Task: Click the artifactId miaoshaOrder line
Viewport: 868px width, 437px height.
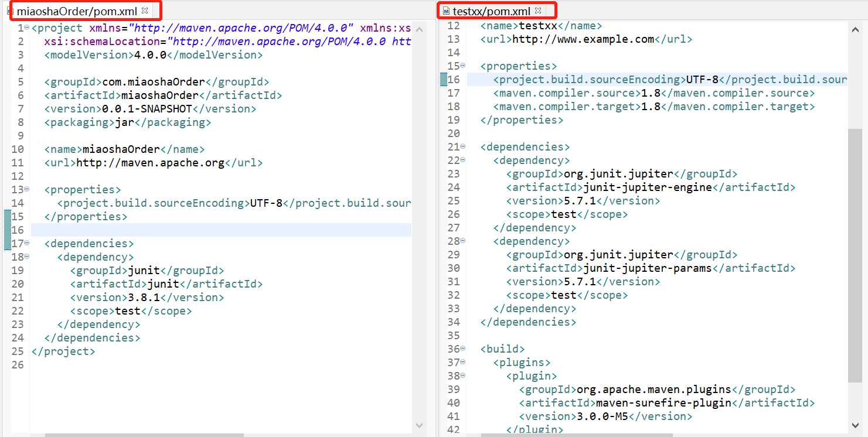Action: point(163,95)
